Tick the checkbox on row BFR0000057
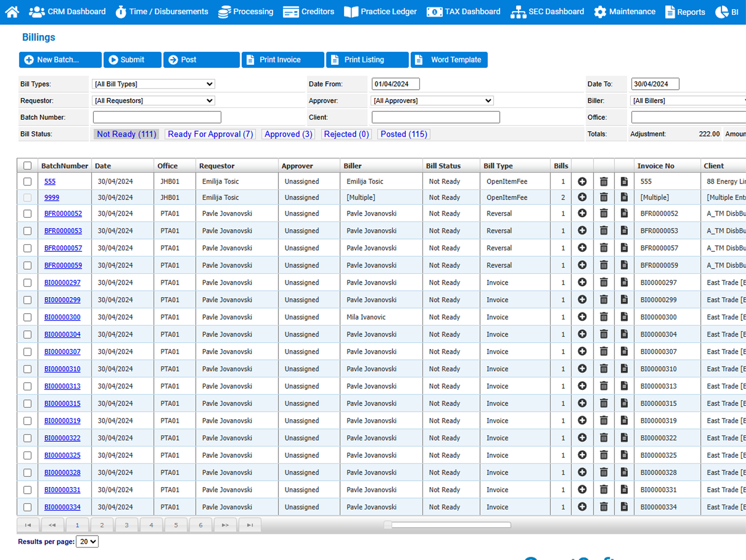Screen dimensions: 746x560 click(27, 248)
